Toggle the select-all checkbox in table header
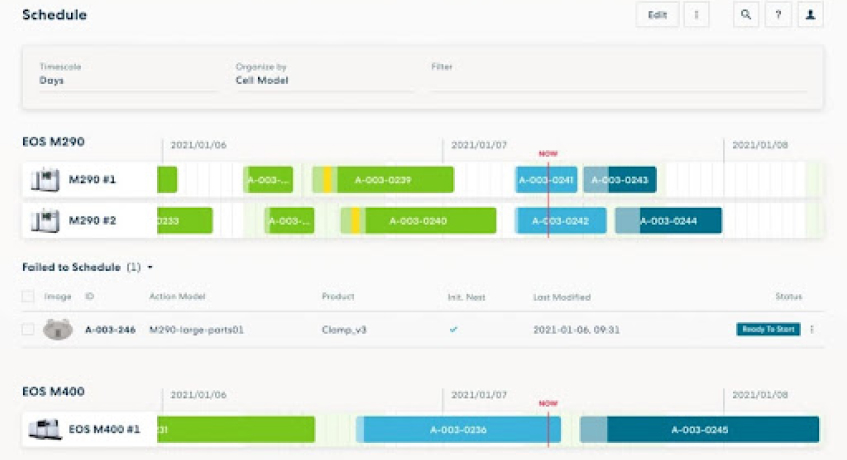Viewport: 847px width, 460px height. 28,297
